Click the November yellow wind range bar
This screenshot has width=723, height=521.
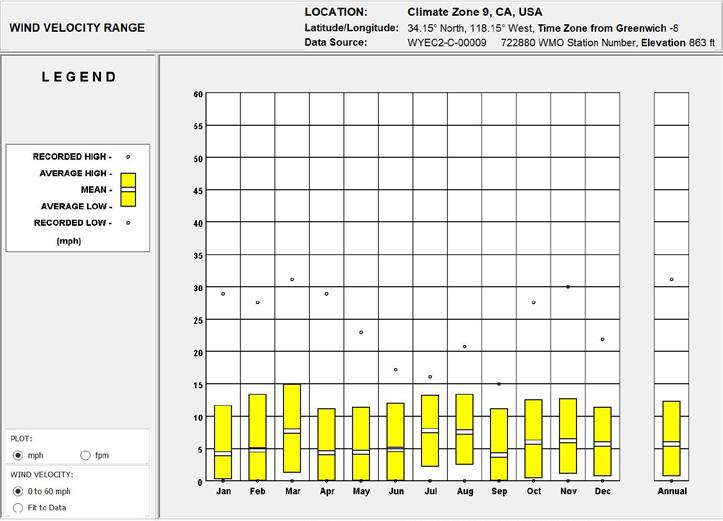pyautogui.click(x=568, y=436)
